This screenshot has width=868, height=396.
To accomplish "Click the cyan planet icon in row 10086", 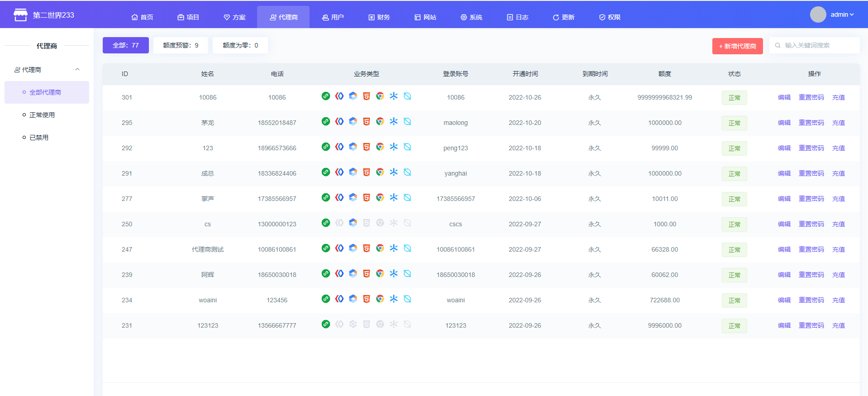I will [407, 96].
